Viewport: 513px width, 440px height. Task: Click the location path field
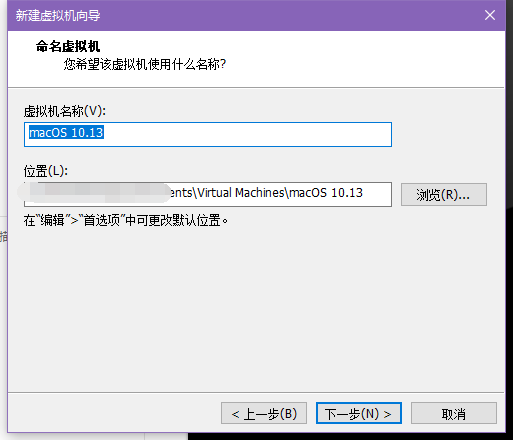(208, 194)
